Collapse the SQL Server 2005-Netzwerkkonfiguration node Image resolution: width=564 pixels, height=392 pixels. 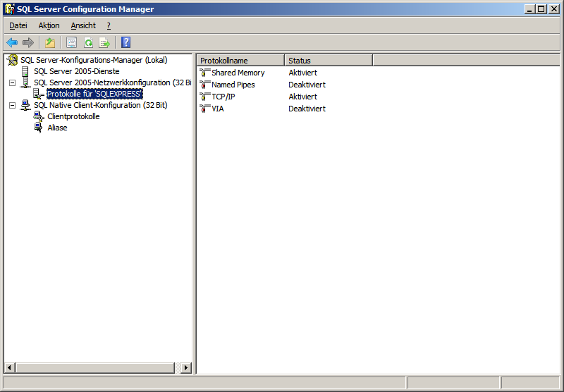[12, 83]
